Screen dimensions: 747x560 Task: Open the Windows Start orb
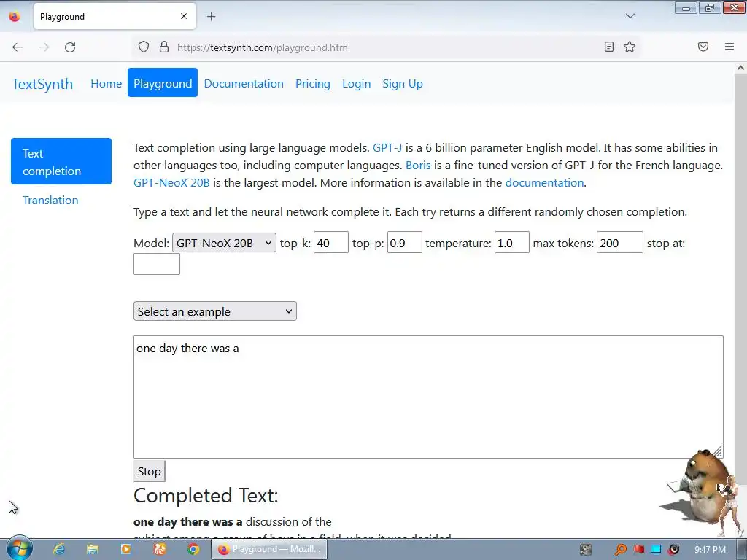pos(18,549)
